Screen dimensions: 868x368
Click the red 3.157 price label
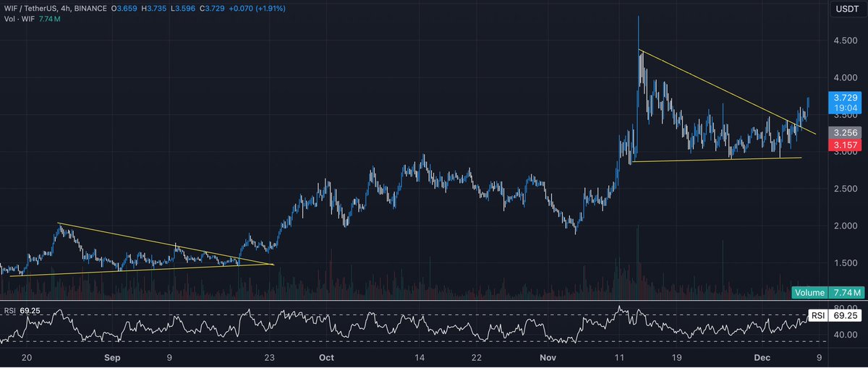tap(846, 145)
